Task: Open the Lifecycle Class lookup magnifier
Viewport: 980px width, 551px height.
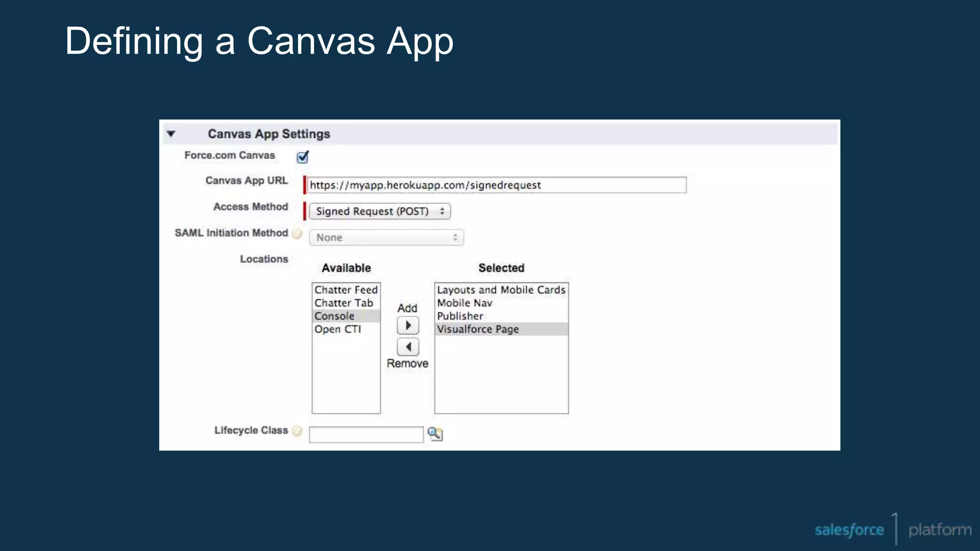Action: point(435,434)
